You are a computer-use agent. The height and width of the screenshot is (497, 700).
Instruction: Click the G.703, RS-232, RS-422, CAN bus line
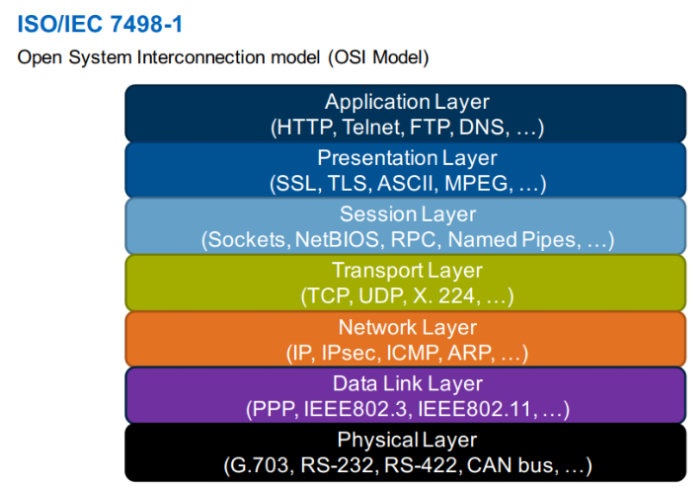pos(408,466)
